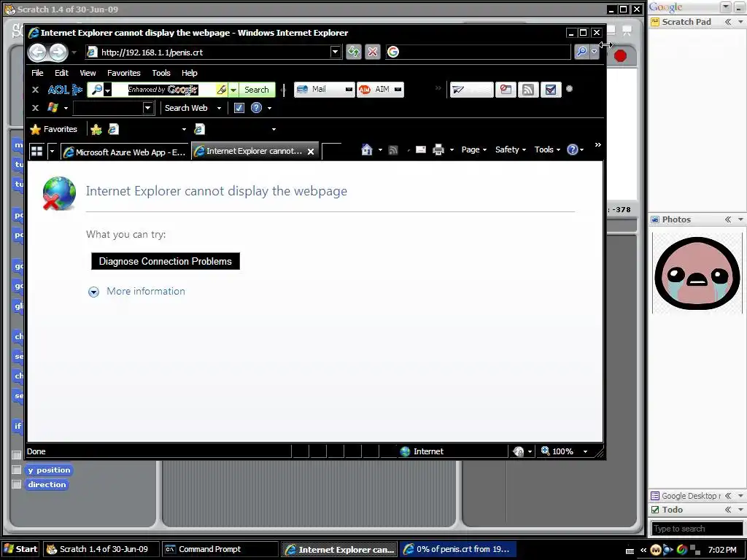Click the blue help icon in Windows Live toolbar
The width and height of the screenshot is (747, 560).
256,108
